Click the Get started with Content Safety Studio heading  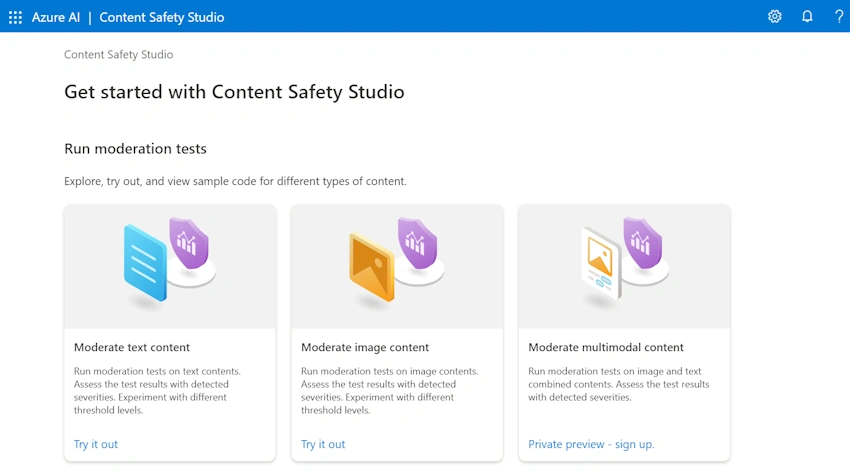(234, 92)
